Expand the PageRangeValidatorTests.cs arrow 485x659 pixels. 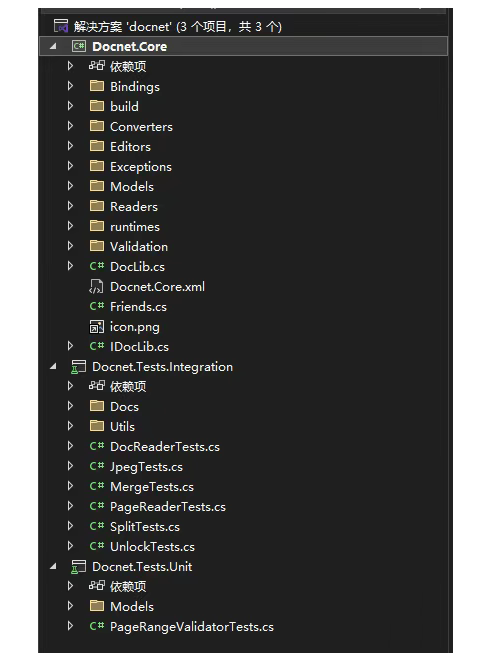click(x=70, y=626)
